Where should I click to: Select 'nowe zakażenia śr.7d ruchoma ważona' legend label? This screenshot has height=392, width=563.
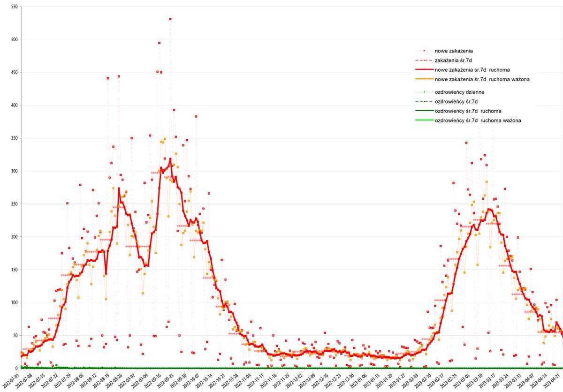pos(482,79)
